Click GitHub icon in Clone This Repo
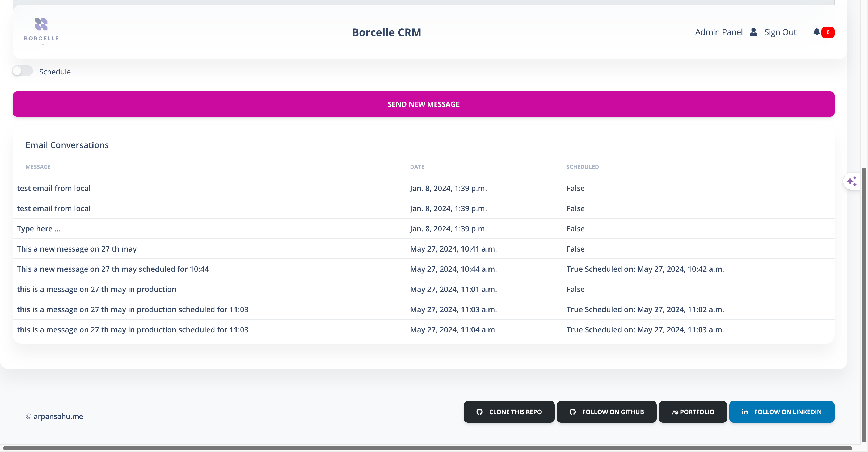This screenshot has height=452, width=868. [479, 412]
